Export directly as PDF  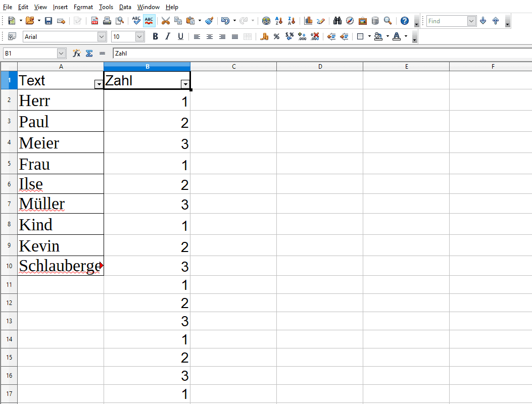tap(95, 21)
